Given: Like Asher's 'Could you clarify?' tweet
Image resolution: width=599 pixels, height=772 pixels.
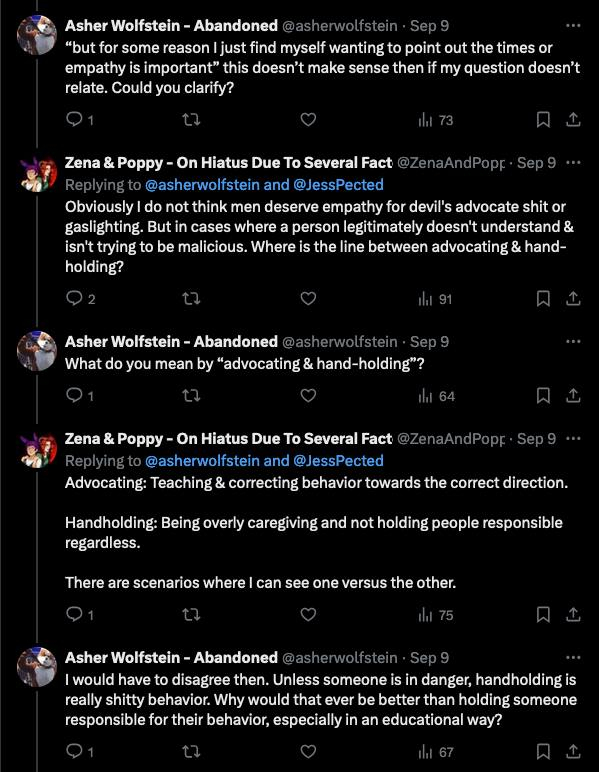Looking at the screenshot, I should (x=308, y=120).
